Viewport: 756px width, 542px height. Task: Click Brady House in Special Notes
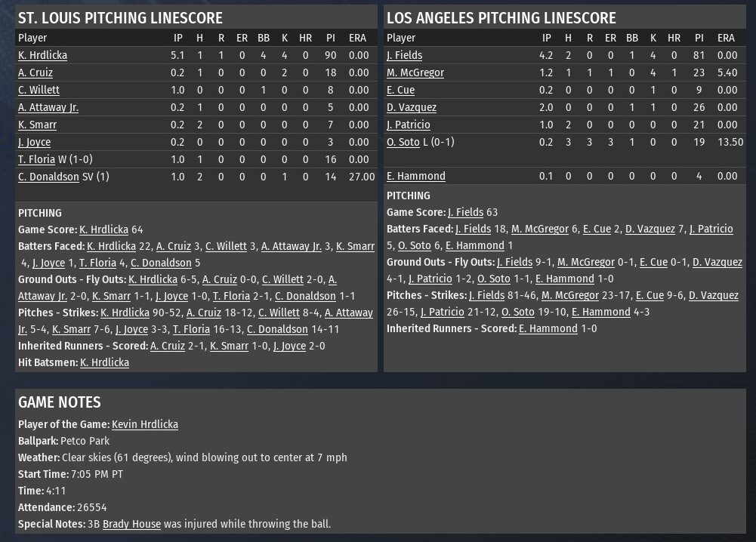click(131, 524)
